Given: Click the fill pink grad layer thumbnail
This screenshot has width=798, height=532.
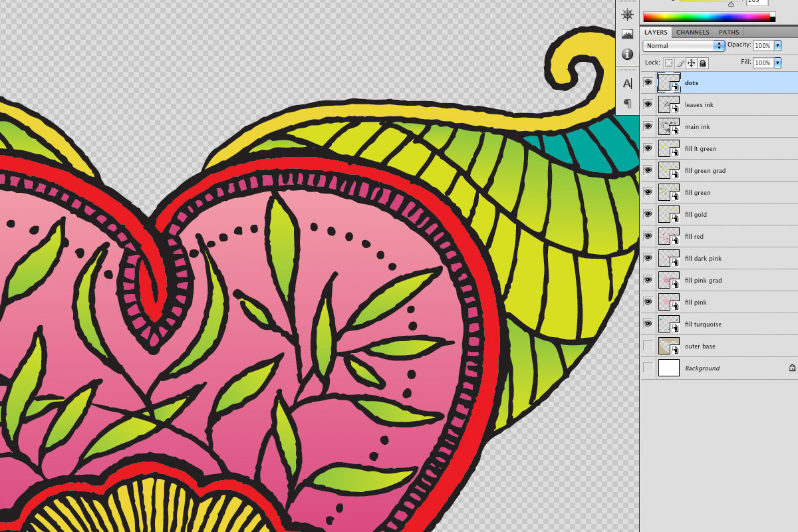Looking at the screenshot, I should coord(668,280).
